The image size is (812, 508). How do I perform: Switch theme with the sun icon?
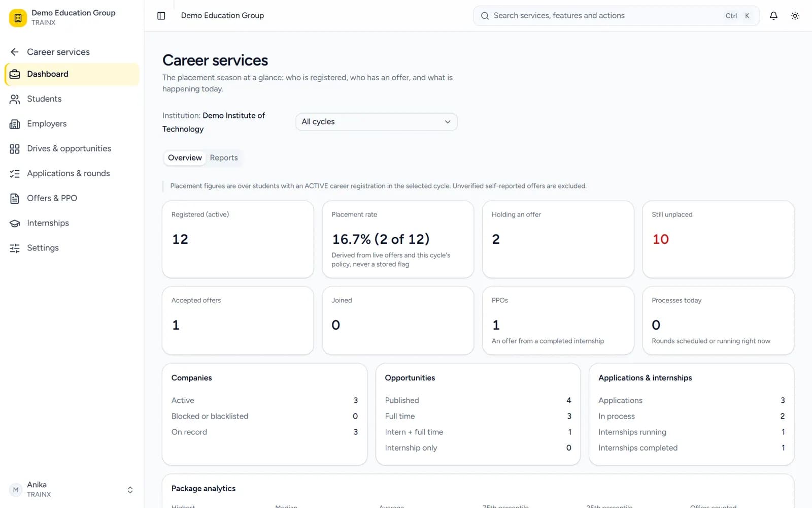click(795, 16)
